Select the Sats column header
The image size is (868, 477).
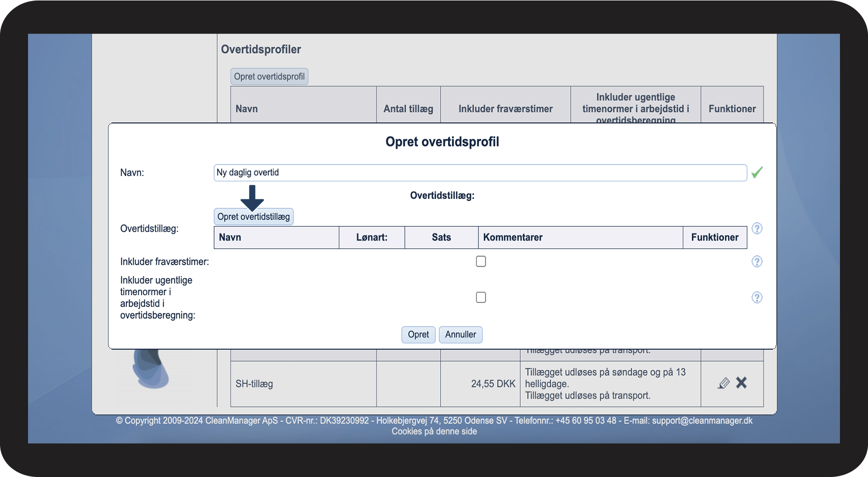tap(441, 237)
